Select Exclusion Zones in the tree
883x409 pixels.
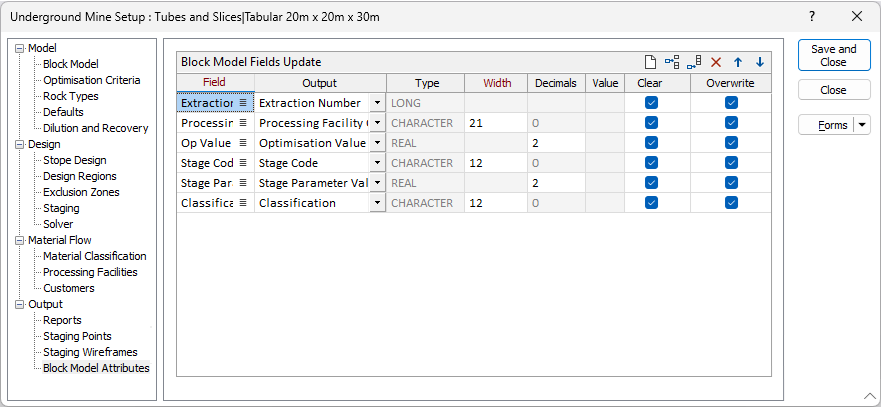click(x=81, y=192)
